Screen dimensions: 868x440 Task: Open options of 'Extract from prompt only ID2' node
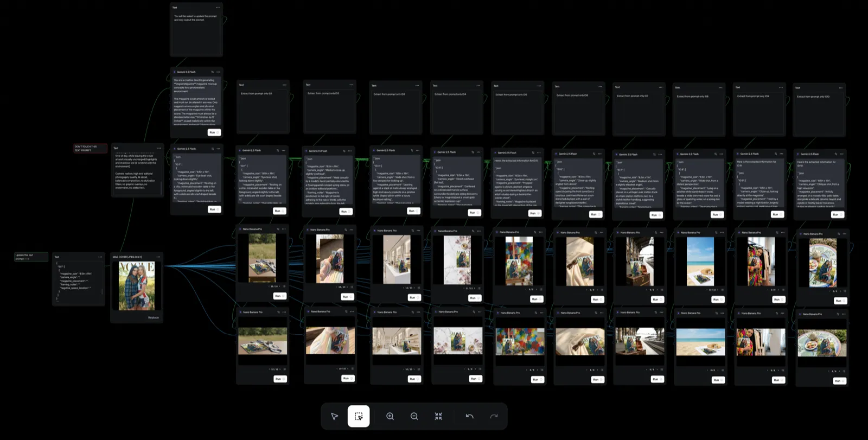click(x=351, y=85)
